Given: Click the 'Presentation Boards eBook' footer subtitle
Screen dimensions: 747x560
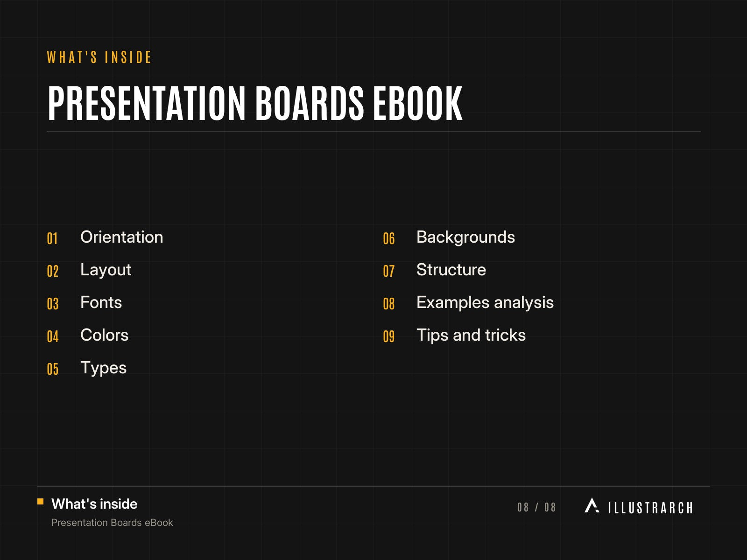Looking at the screenshot, I should (112, 523).
